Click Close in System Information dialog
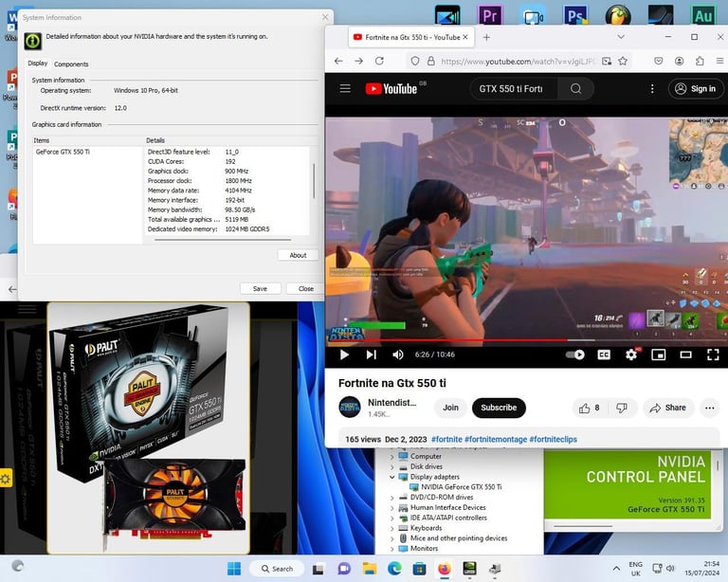The height and width of the screenshot is (582, 728). tap(306, 289)
